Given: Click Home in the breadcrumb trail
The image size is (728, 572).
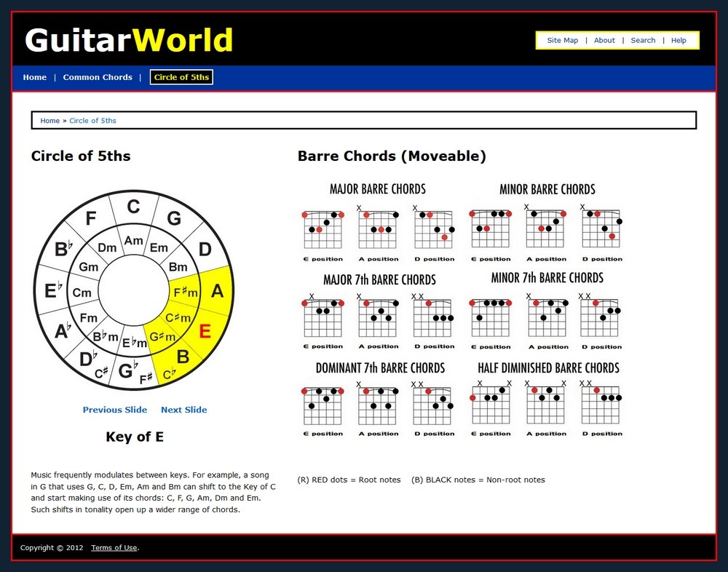Looking at the screenshot, I should (50, 121).
